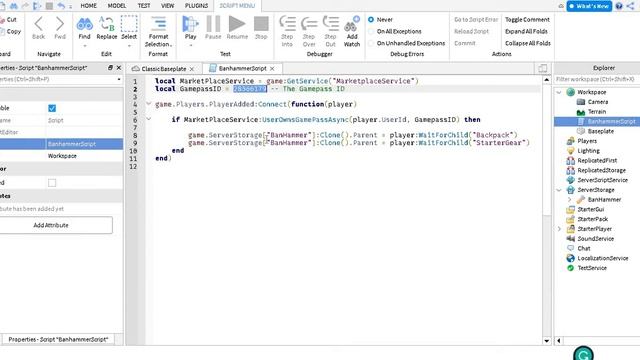Open the Select dropdown arrow
Viewport: 640px width, 360px height.
pyautogui.click(x=129, y=46)
